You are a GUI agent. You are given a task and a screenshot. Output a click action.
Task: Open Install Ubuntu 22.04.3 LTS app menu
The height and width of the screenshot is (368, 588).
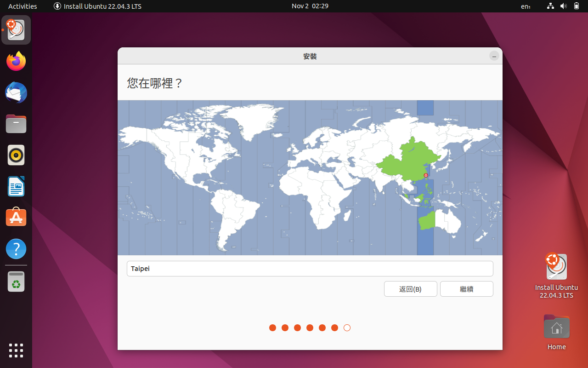point(97,6)
